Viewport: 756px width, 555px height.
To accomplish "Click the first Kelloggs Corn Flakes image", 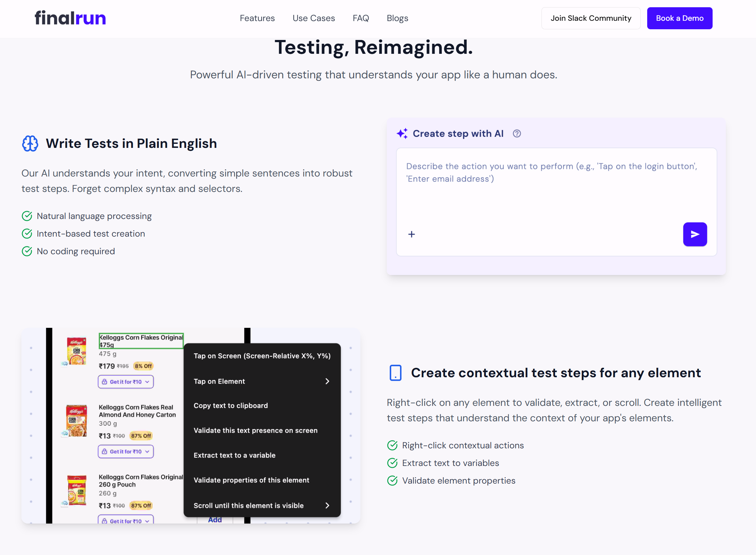I will click(76, 351).
